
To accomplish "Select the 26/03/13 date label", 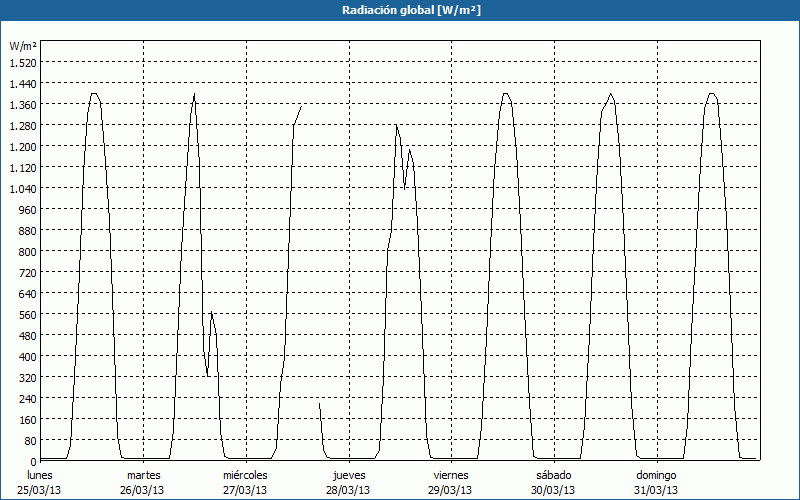I will pos(142,490).
